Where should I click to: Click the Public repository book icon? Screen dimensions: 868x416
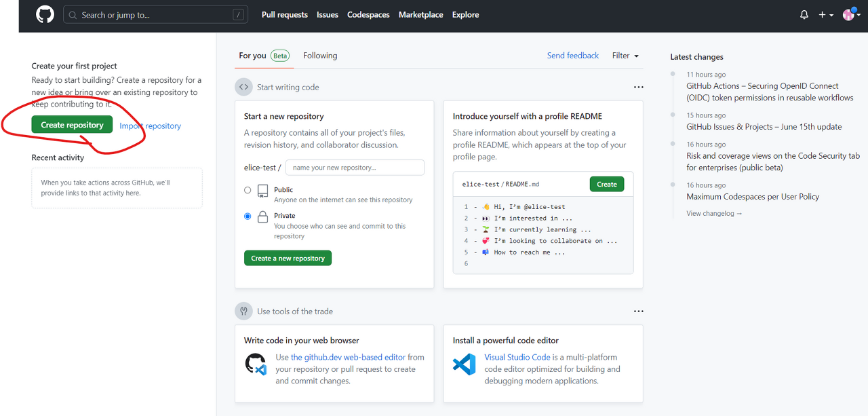click(263, 191)
